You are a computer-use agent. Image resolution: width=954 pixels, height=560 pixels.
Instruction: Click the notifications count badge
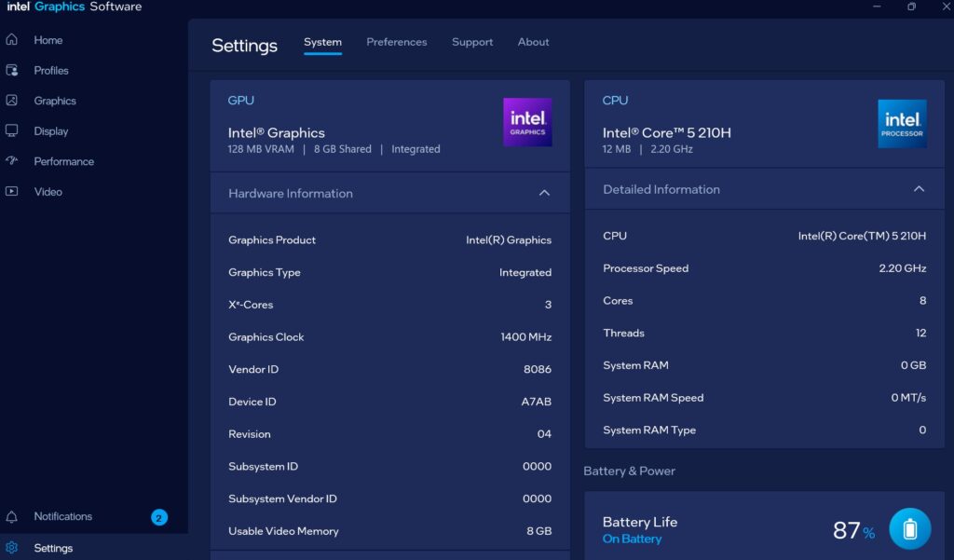(159, 517)
